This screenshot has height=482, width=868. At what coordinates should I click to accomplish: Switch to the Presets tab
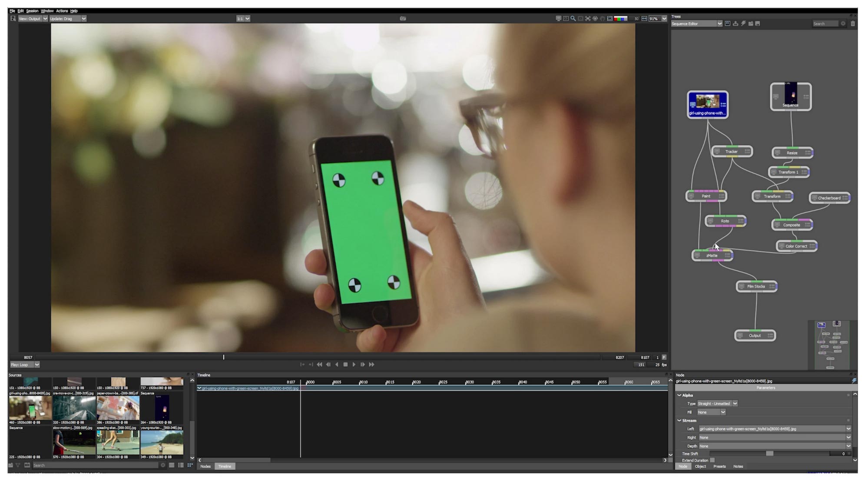[719, 467]
